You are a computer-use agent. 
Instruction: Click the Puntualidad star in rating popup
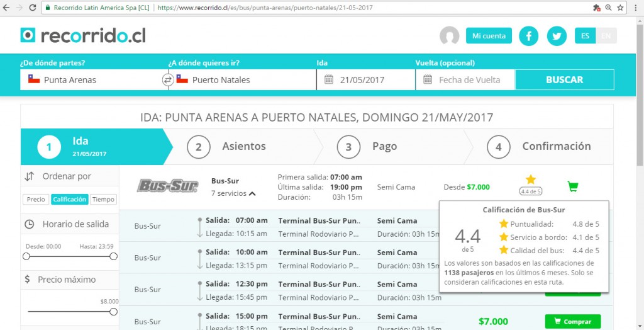coord(504,224)
